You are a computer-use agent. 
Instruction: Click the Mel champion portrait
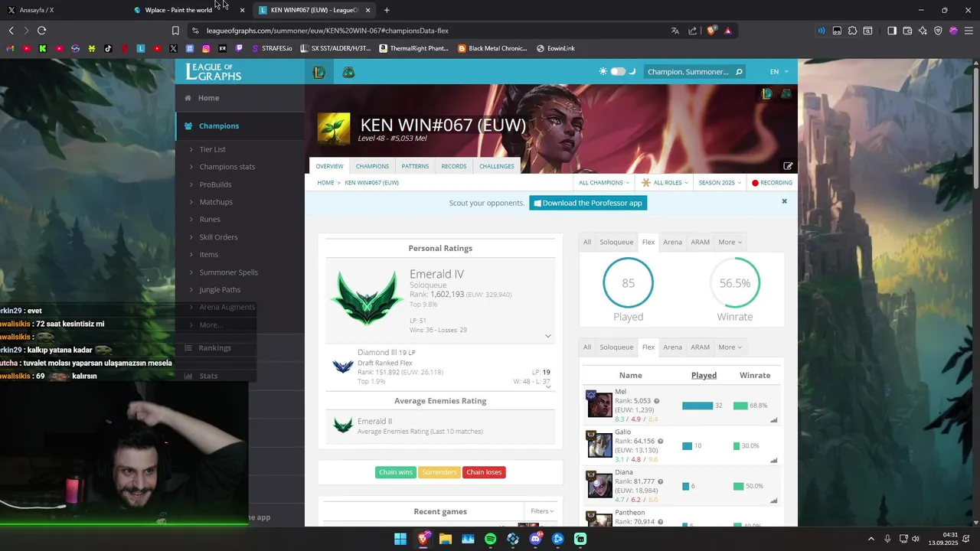tap(599, 405)
